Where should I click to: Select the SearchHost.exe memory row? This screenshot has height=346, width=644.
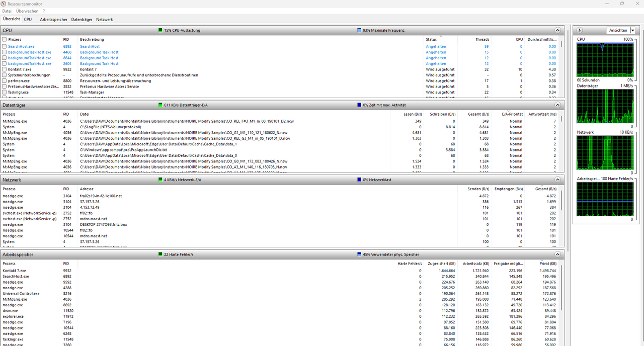pos(280,276)
